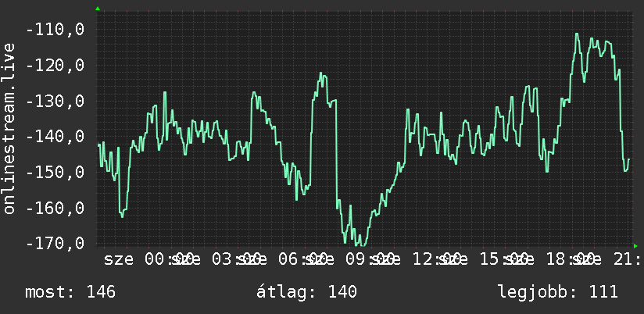Screen dimensions: 644x314
Task: Click the -150,0 axis label
Action: pyautogui.click(x=55, y=173)
